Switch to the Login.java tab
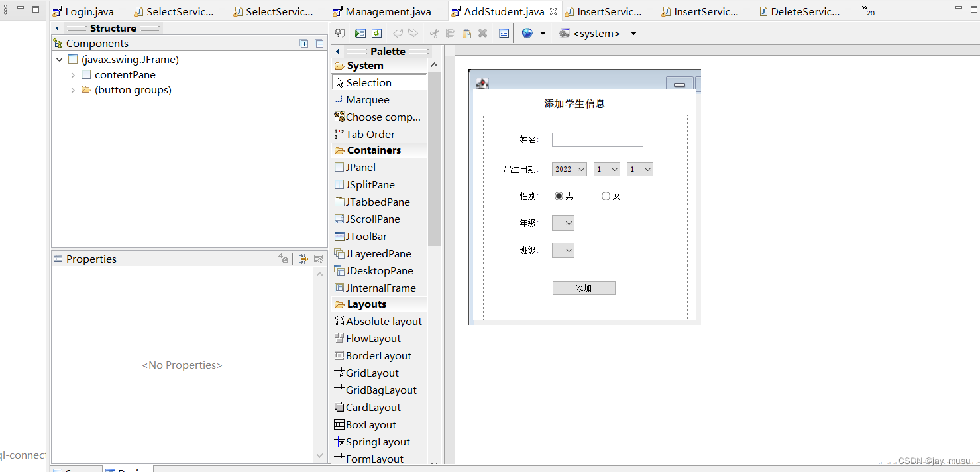980x472 pixels. (83, 11)
